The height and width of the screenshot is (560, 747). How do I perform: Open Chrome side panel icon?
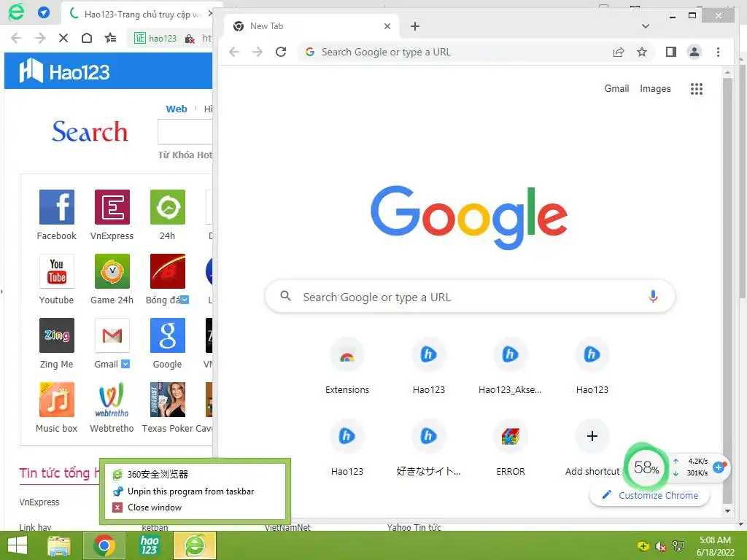point(671,52)
